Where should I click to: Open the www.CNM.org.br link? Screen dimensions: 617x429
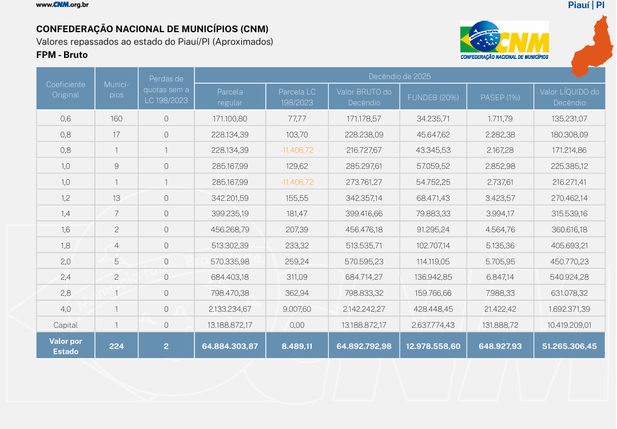[x=62, y=5]
